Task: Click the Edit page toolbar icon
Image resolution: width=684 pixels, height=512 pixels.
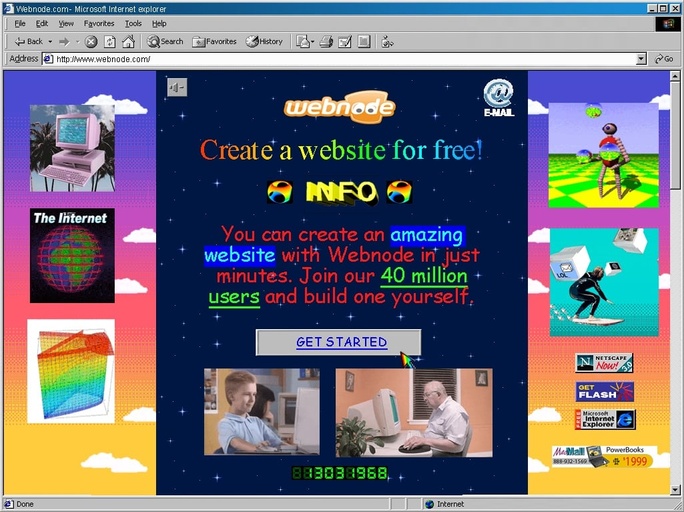Action: point(345,42)
